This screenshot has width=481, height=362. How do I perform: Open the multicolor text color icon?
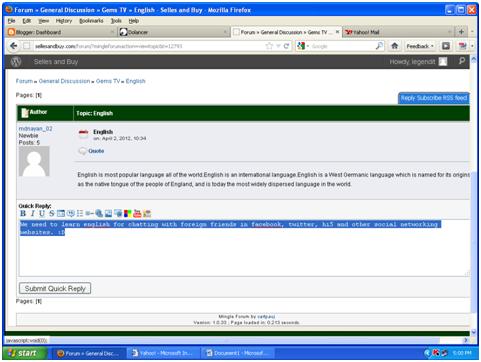(x=128, y=214)
